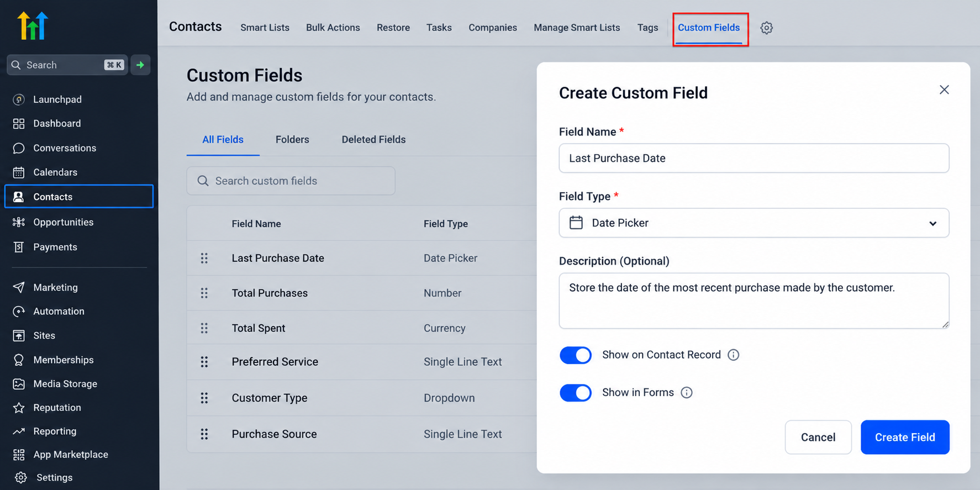The width and height of the screenshot is (980, 490).
Task: Switch to Companies tab
Action: point(492,28)
